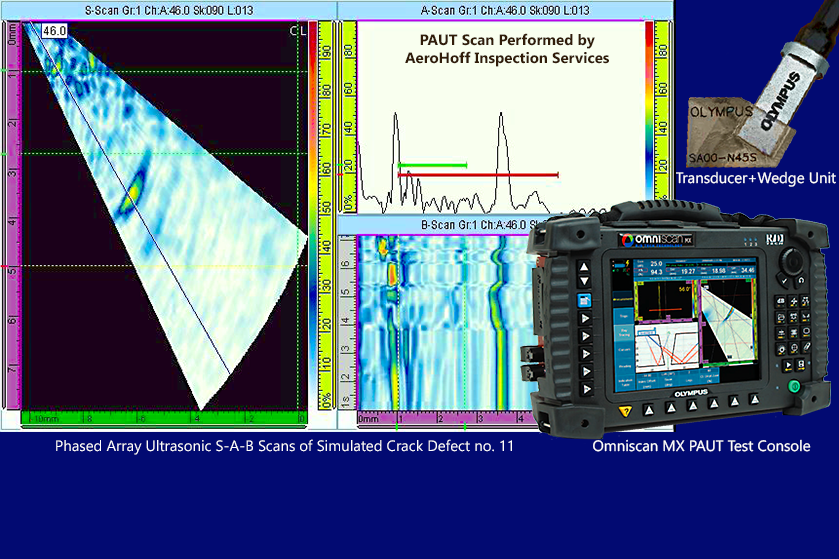
Task: Select the A-Scan view title bar
Action: pos(505,10)
